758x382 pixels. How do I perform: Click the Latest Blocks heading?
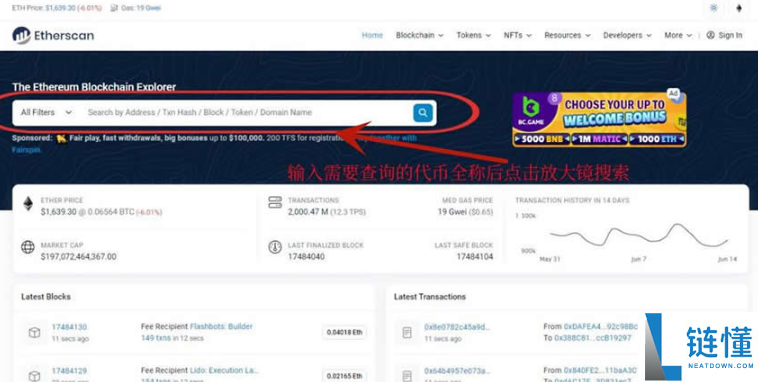pos(46,297)
